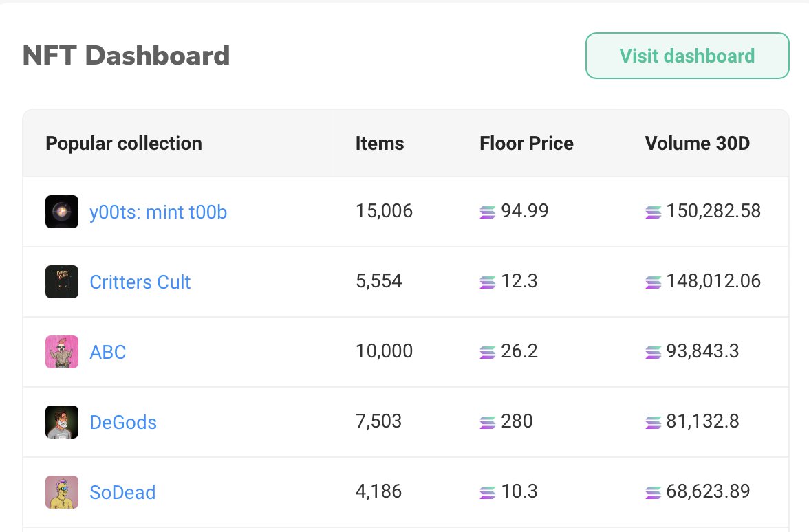Click the Solana icon beside floor price 280
809x532 pixels.
tap(488, 423)
